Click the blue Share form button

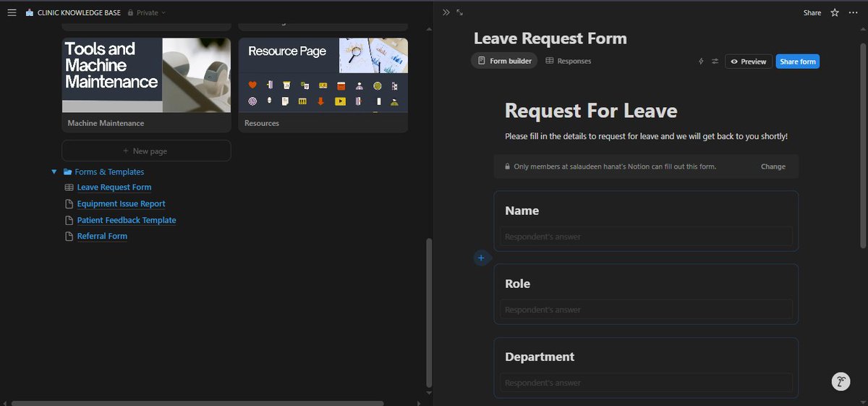pyautogui.click(x=798, y=62)
